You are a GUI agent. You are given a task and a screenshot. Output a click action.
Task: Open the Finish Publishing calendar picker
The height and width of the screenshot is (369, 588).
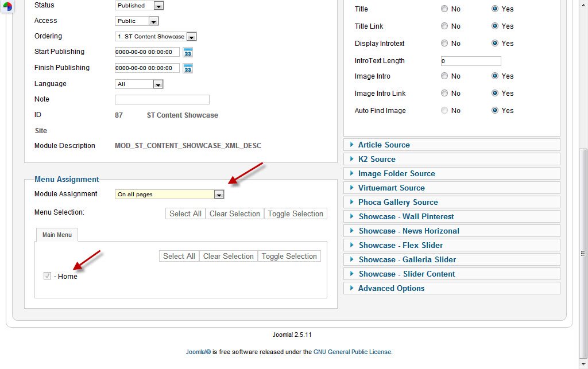[x=188, y=68]
